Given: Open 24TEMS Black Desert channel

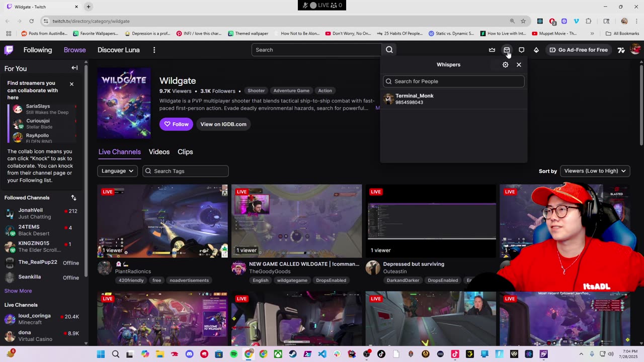Looking at the screenshot, I should [x=42, y=230].
